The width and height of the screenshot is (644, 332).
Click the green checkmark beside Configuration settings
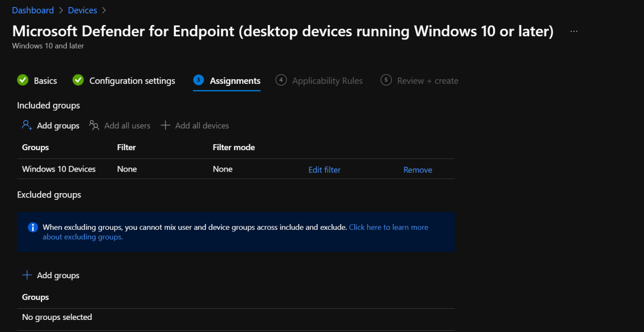[x=78, y=80]
